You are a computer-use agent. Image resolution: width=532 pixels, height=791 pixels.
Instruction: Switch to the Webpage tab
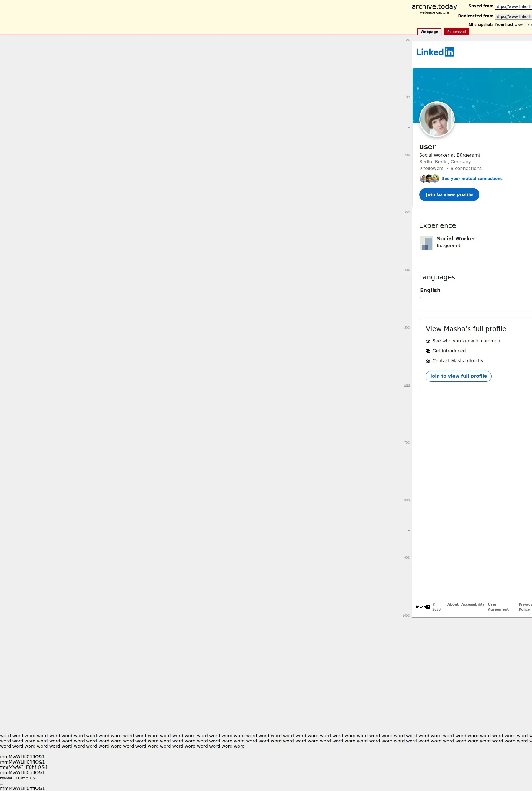click(429, 32)
